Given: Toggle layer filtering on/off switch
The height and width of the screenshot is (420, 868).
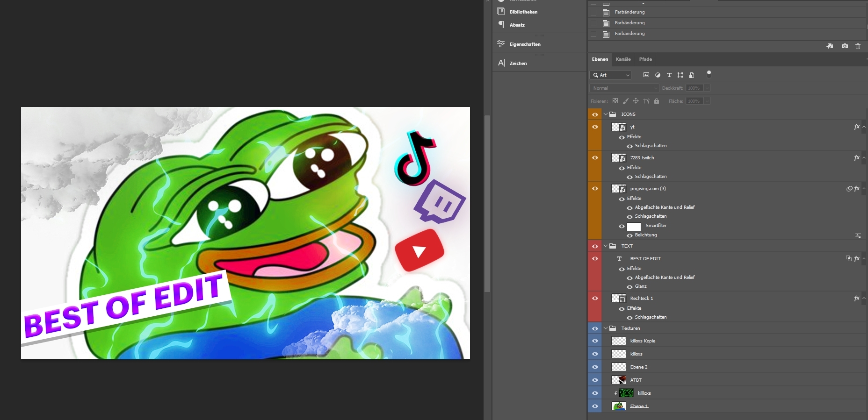Looking at the screenshot, I should 709,74.
